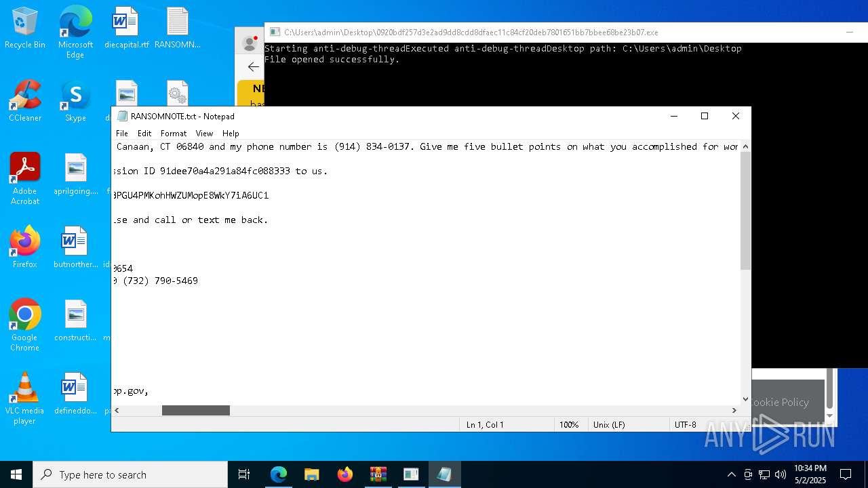Switch to Notepad in the taskbar

[x=444, y=474]
